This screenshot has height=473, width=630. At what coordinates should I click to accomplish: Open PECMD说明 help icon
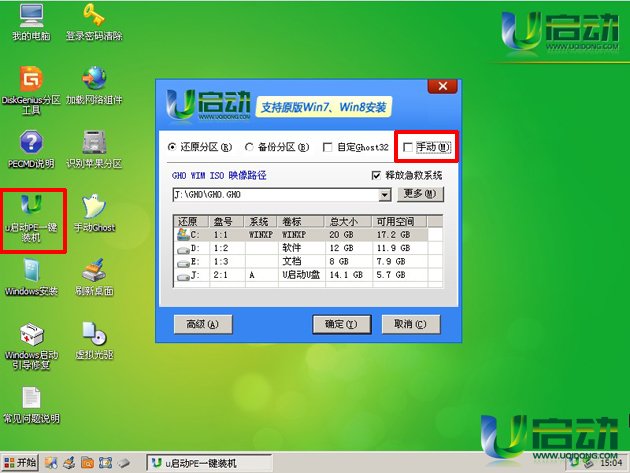click(x=31, y=149)
